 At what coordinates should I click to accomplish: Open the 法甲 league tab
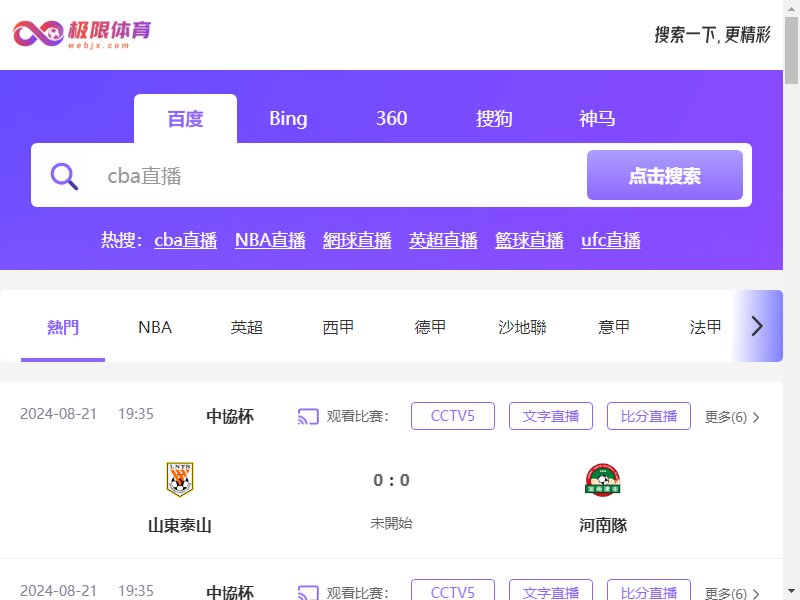(706, 327)
